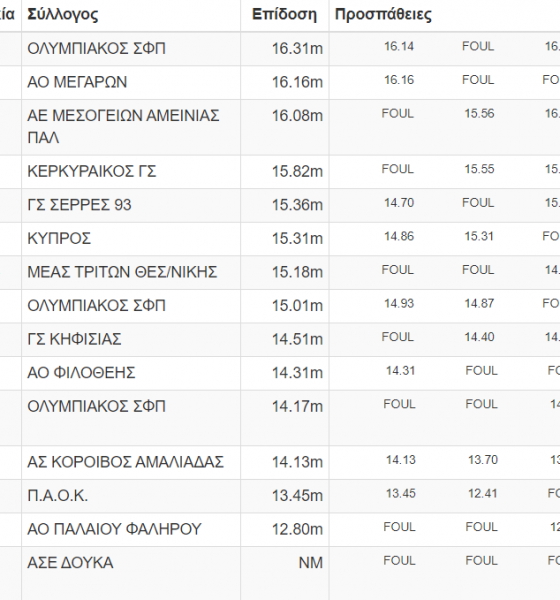Select the ΑΟ ΦΙΛΟΘΕΗΣ club cell
560x600 pixels.
pos(131,373)
